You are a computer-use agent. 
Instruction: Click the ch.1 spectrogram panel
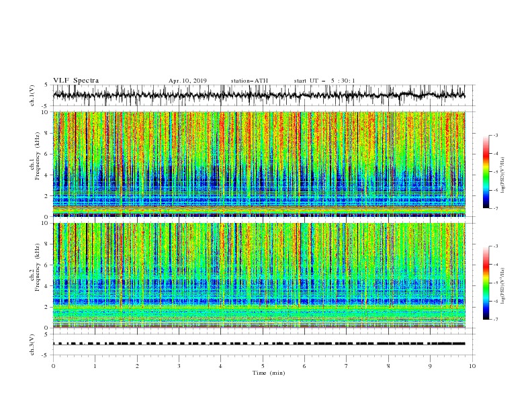[259, 164]
